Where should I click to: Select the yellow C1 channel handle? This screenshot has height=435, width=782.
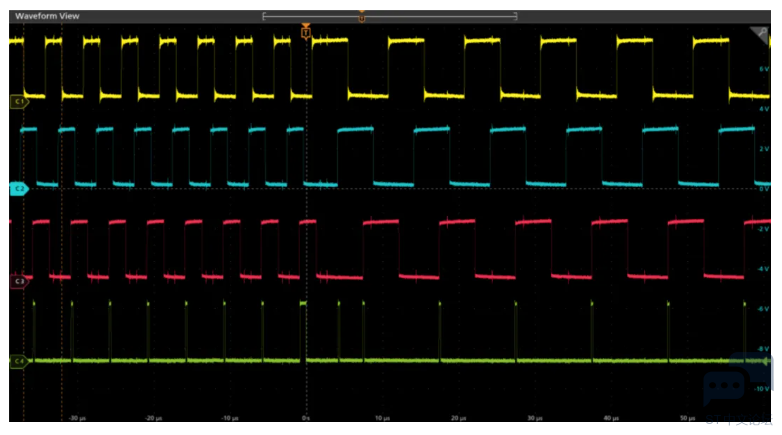point(17,101)
